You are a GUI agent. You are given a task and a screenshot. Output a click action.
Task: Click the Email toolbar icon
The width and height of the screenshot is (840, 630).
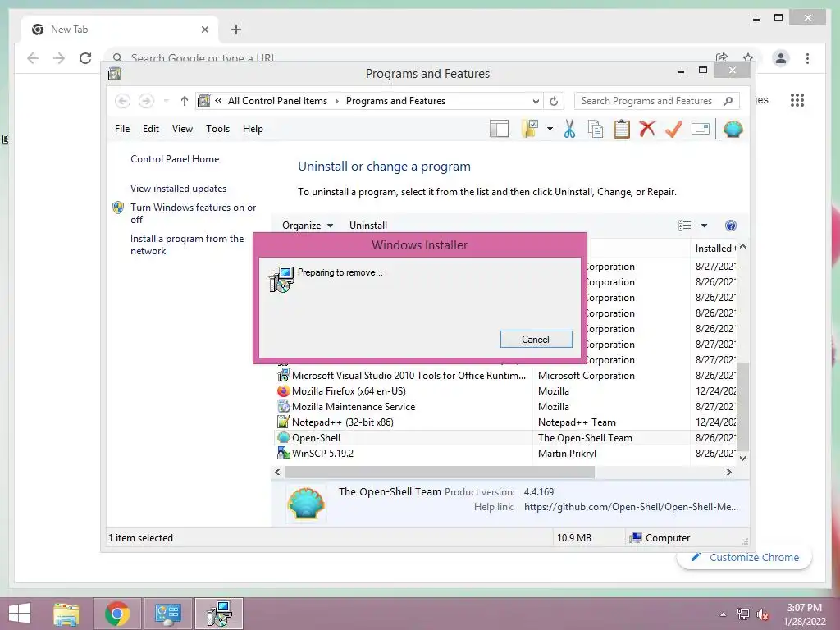pos(701,129)
